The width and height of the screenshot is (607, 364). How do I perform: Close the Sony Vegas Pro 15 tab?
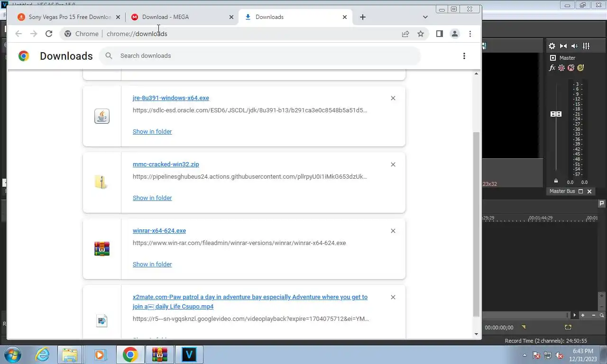118,17
